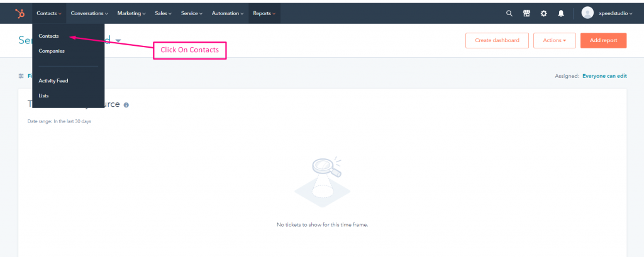
Task: Select Companies in the dropdown list
Action: point(52,51)
